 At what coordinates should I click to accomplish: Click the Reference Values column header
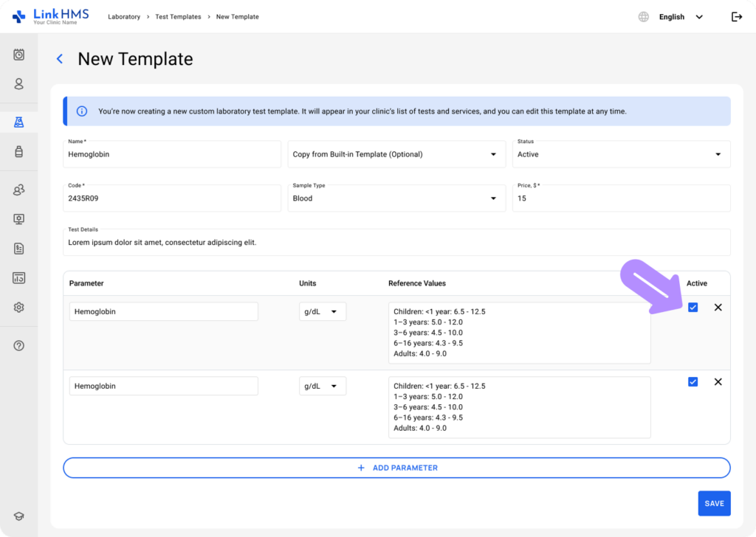pyautogui.click(x=417, y=283)
